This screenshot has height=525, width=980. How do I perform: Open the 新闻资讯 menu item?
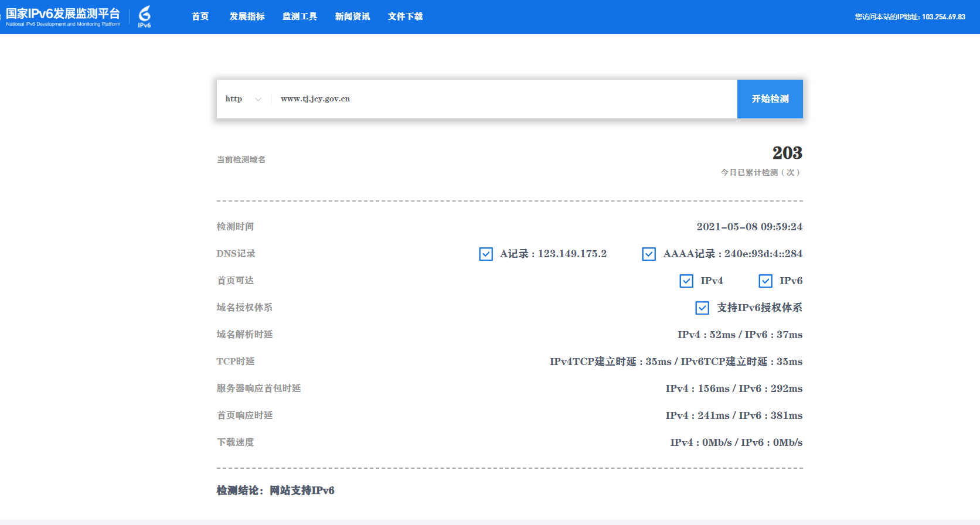tap(352, 16)
